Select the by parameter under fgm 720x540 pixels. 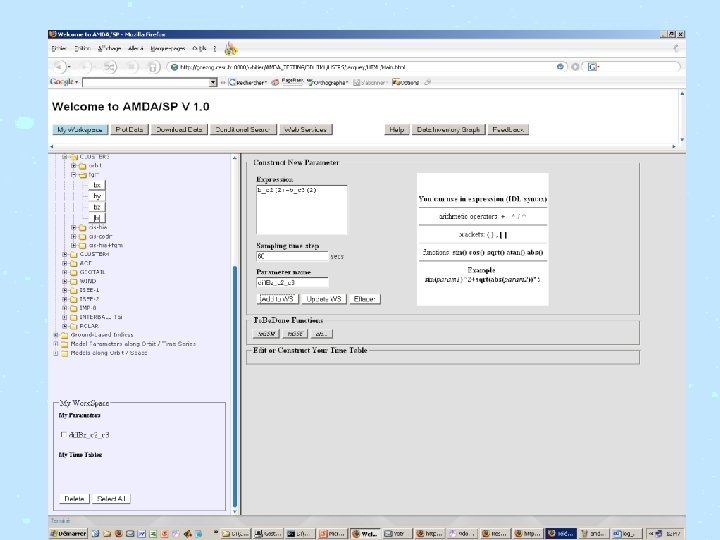coord(97,196)
